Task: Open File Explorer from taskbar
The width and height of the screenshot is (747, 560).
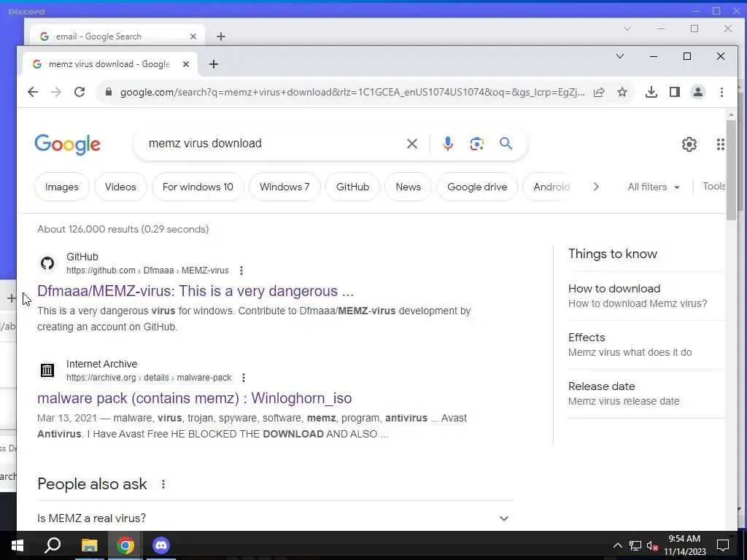Action: point(89,545)
